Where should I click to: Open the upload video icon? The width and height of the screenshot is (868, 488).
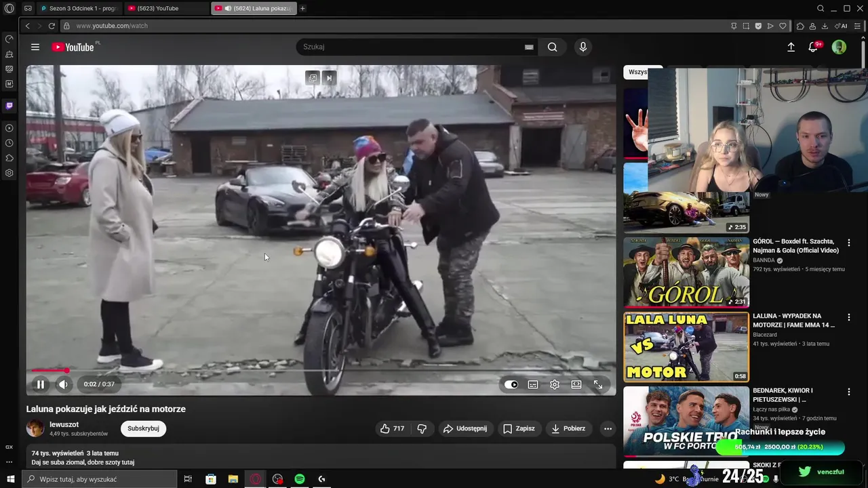pos(791,47)
